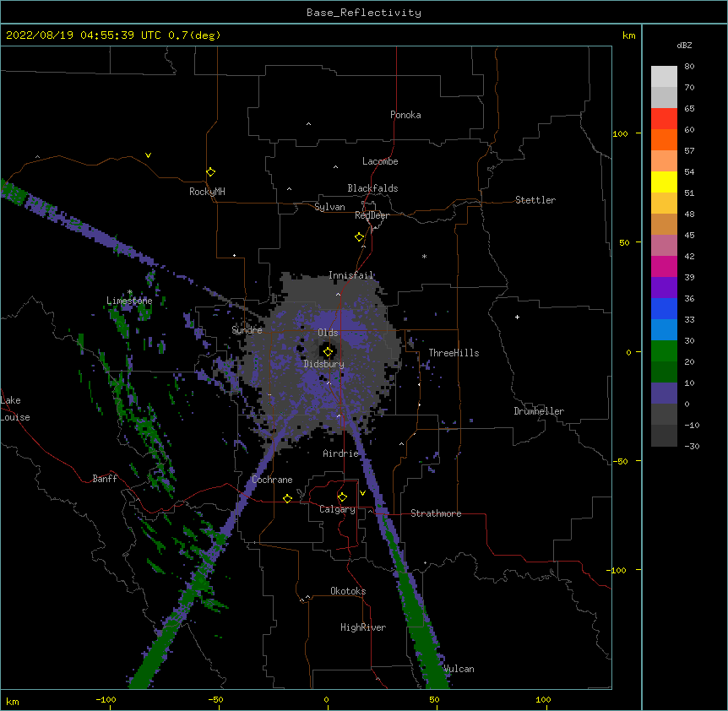Select the Limestone label
The image size is (728, 711).
point(129,301)
